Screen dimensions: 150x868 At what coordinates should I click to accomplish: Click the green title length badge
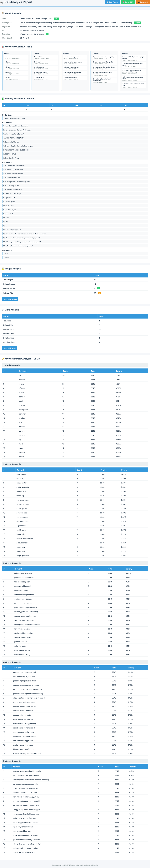(56, 19)
